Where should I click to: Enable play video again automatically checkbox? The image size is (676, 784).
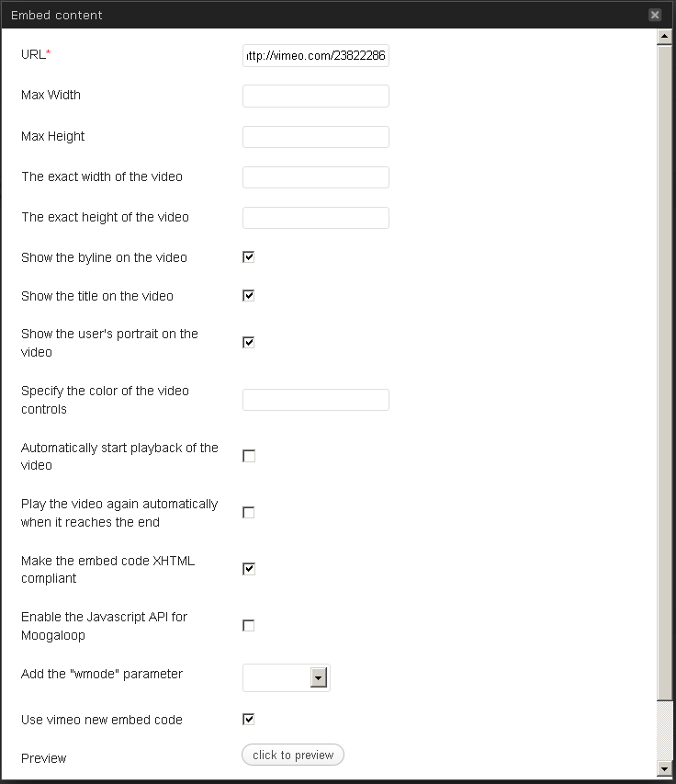(248, 513)
